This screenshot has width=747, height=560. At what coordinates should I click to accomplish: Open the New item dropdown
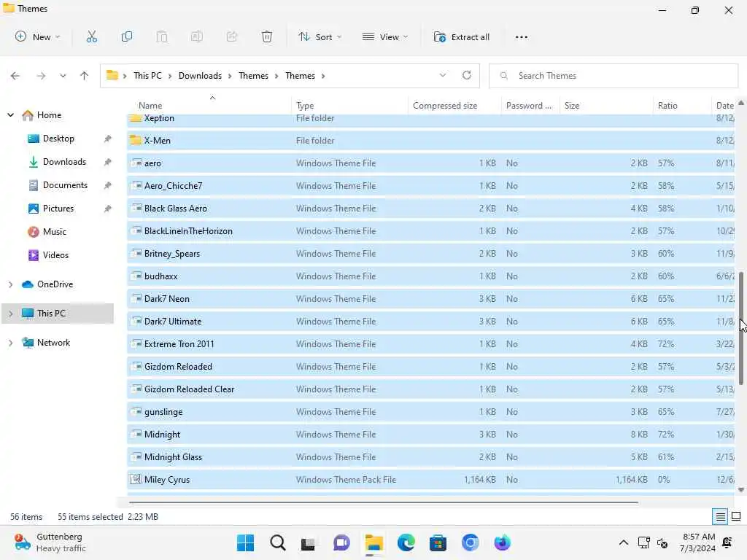tap(38, 36)
